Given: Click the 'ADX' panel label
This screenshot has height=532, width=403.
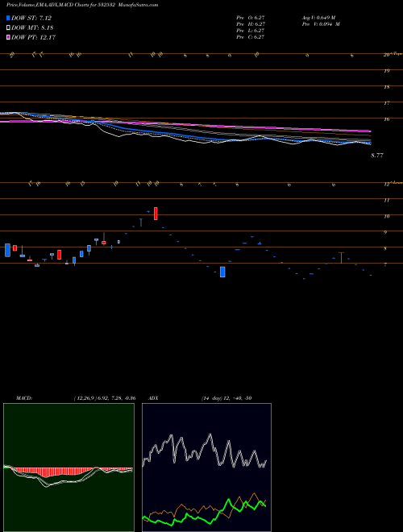Looking at the screenshot, I should (153, 398).
